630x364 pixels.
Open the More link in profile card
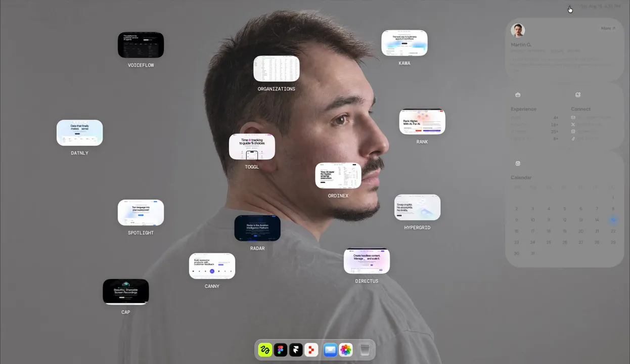tap(608, 28)
